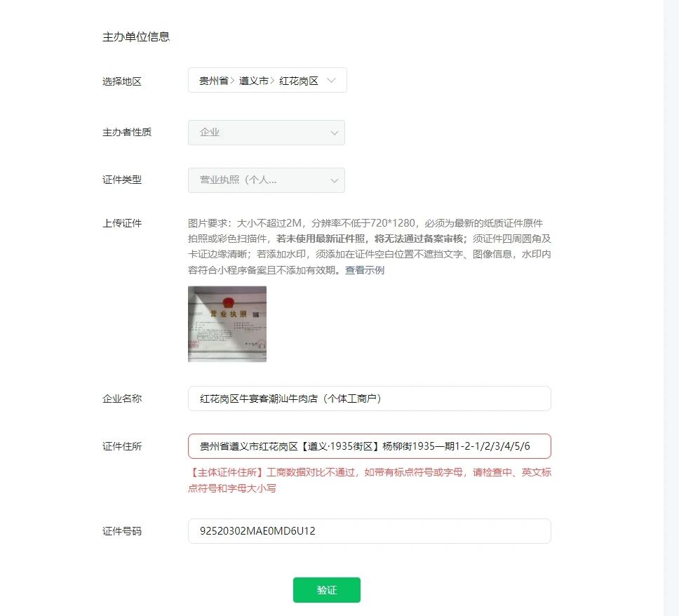
Task: Click the 上传证件 label
Action: [x=122, y=223]
